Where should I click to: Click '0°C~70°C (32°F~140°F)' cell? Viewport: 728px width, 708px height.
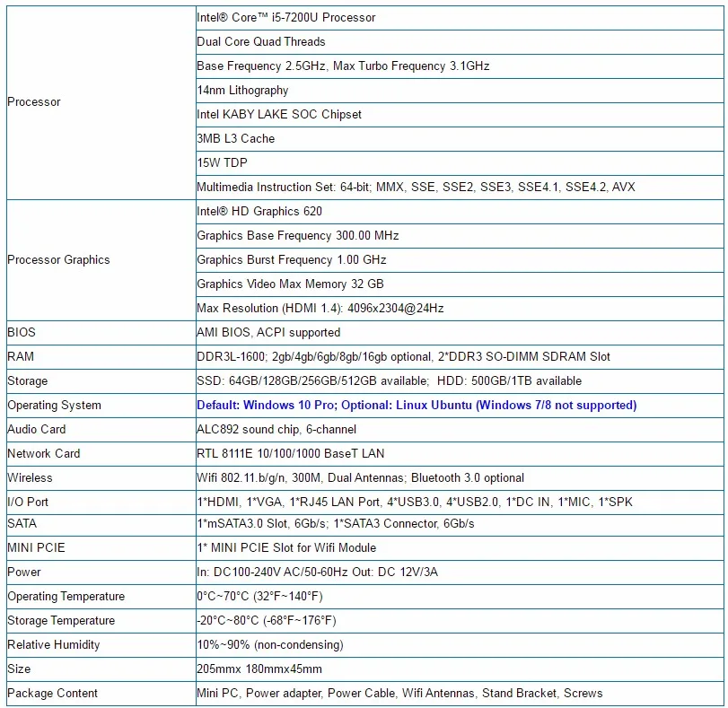460,596
